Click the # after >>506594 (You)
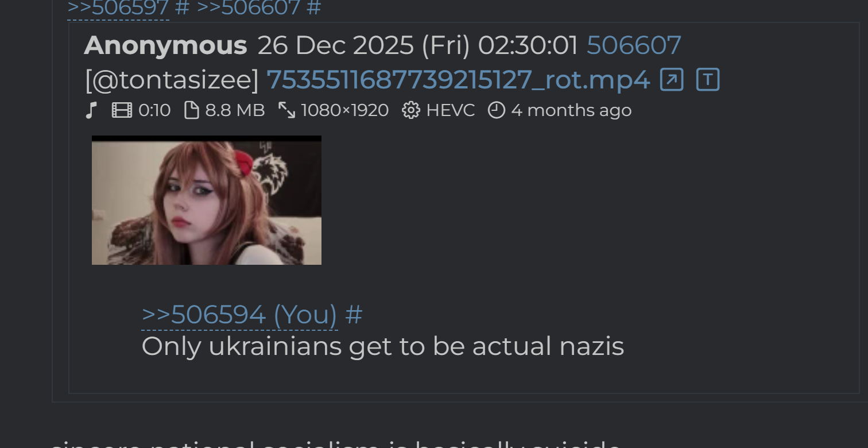Viewport: 868px width, 448px height. (354, 315)
